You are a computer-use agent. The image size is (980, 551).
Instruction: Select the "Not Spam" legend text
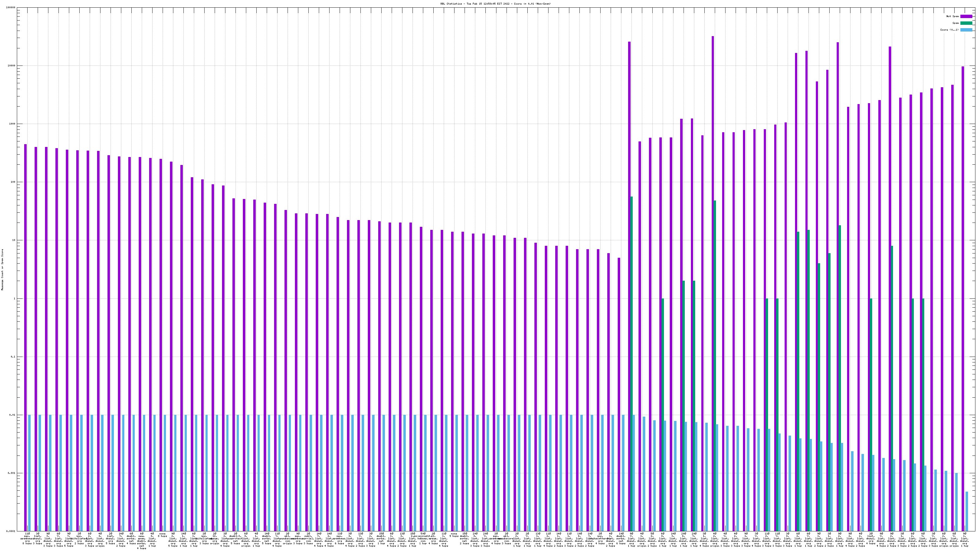click(x=953, y=16)
